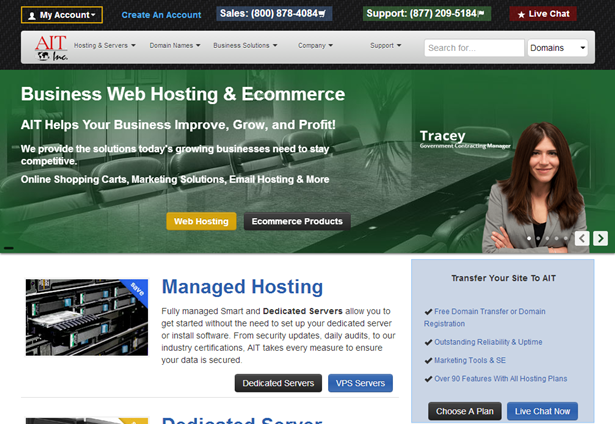Image resolution: width=615 pixels, height=424 pixels.
Task: Click the bold Dedicated Servers text link
Action: (302, 311)
